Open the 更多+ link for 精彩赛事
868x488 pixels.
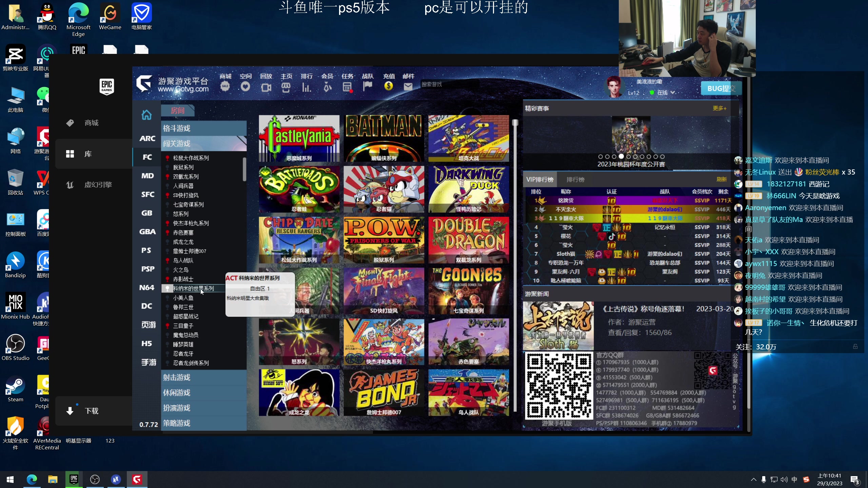point(719,108)
